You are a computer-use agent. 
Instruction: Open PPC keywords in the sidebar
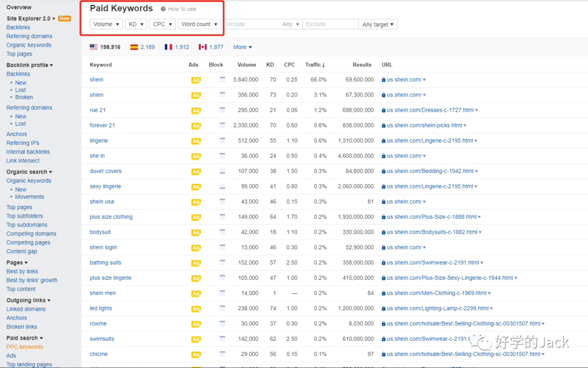[24, 347]
